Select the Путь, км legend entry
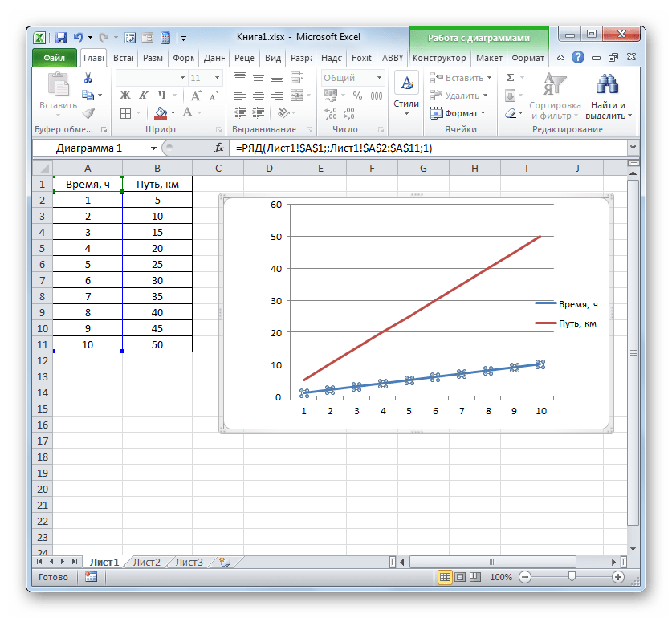The image size is (672, 618). click(x=566, y=323)
